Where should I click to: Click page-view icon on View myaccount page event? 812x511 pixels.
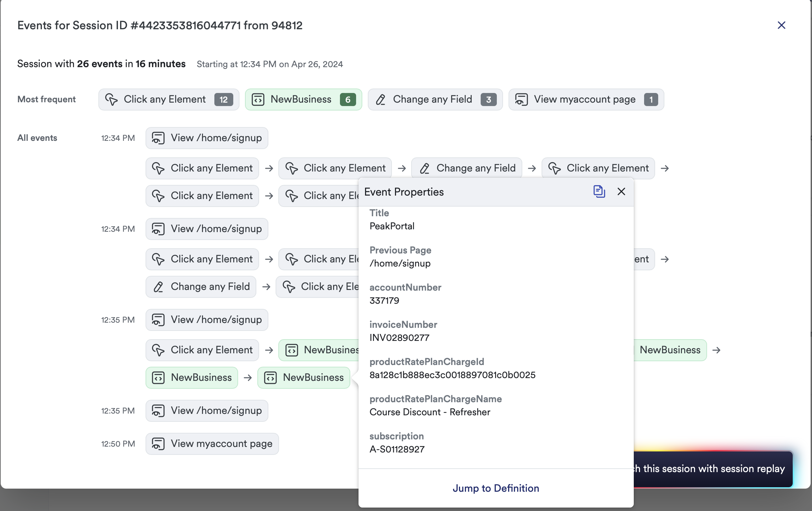pyautogui.click(x=158, y=444)
